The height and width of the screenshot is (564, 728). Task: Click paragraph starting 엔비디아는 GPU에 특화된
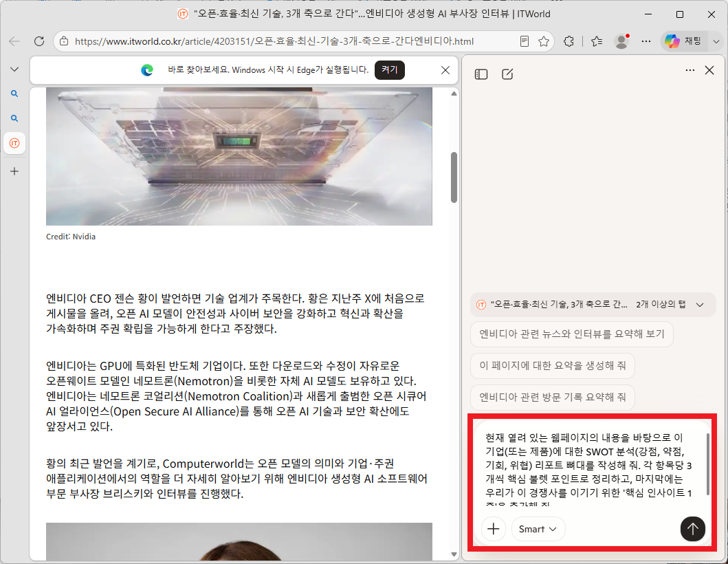pos(236,395)
